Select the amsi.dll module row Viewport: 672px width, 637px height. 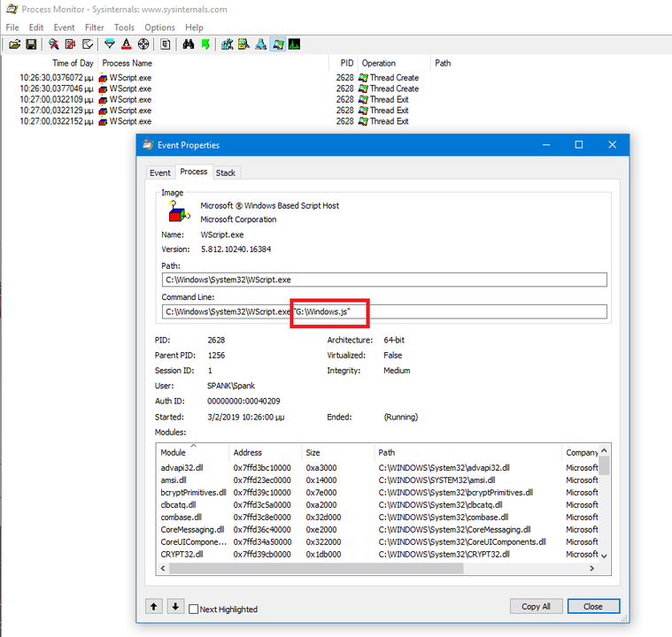377,480
